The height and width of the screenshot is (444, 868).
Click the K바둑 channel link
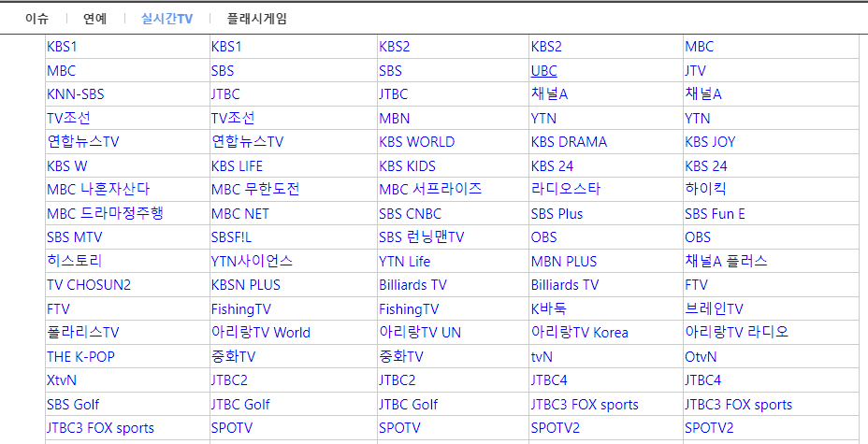(549, 308)
